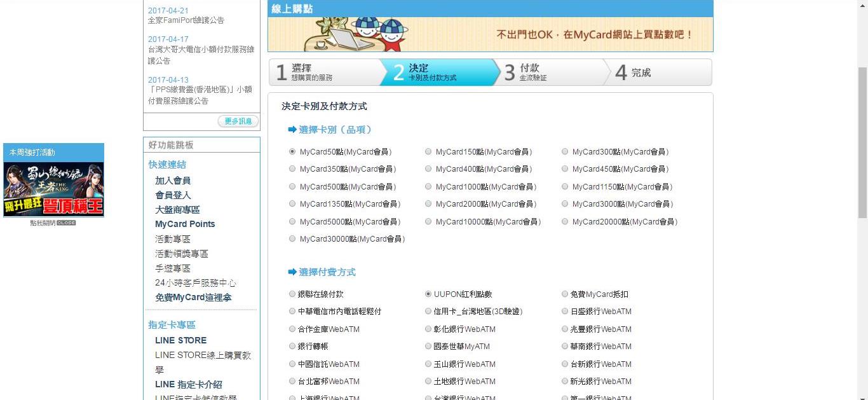Screen dimensions: 868x400
Task: Choose 兆豐銀行WebATM payment
Action: coord(565,329)
